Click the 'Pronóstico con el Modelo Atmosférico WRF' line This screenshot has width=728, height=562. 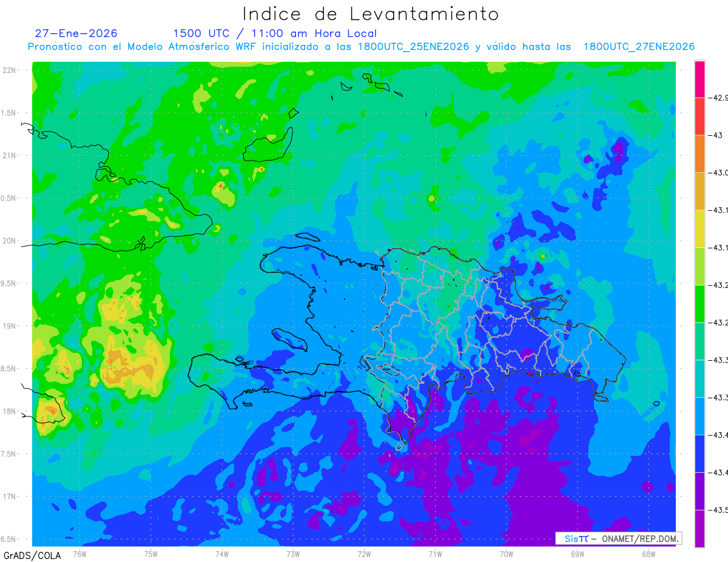(x=361, y=47)
